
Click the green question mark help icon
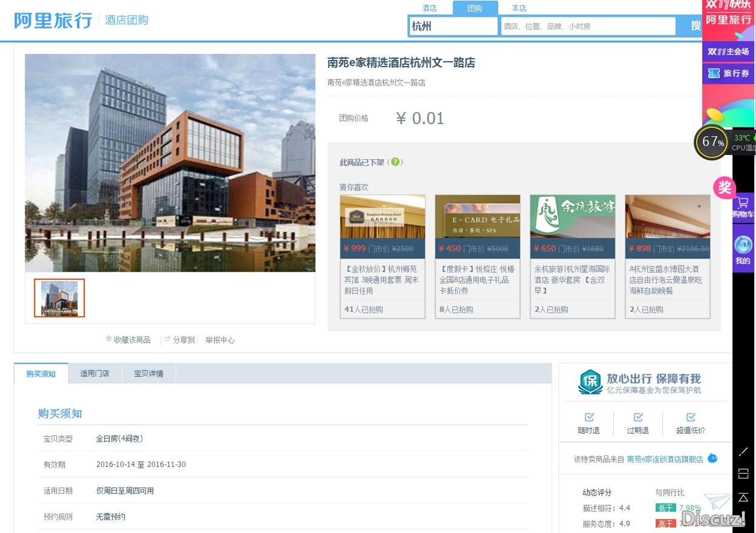395,162
